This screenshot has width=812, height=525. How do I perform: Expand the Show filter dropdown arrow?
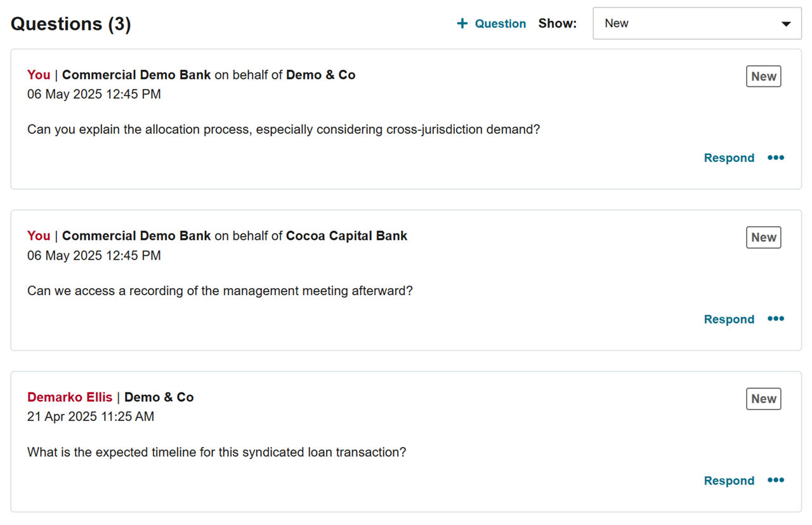(786, 24)
